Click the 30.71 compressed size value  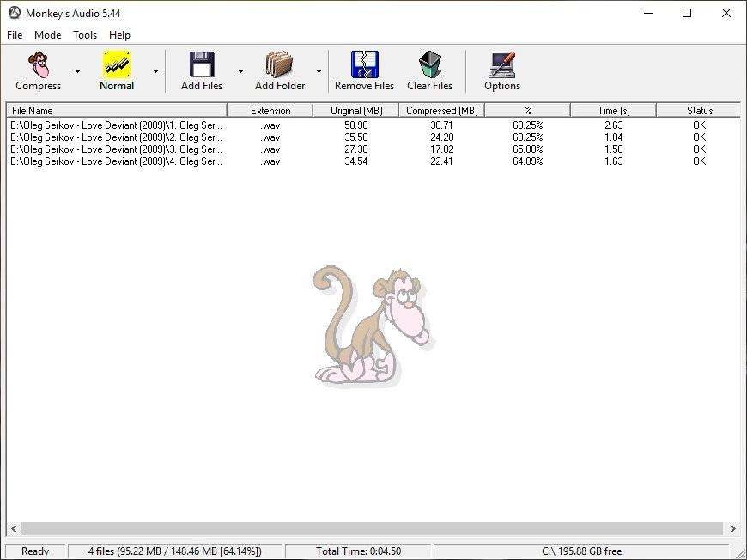441,125
